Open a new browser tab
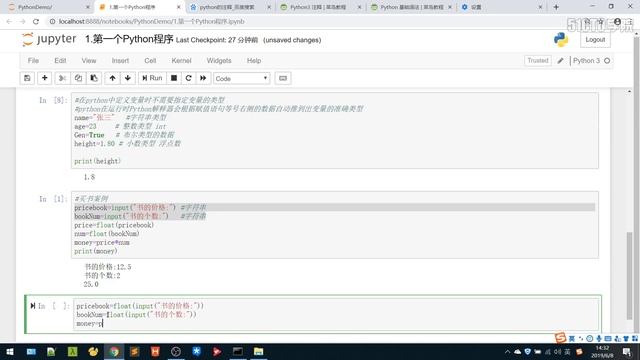This screenshot has width=640, height=360. (x=556, y=7)
